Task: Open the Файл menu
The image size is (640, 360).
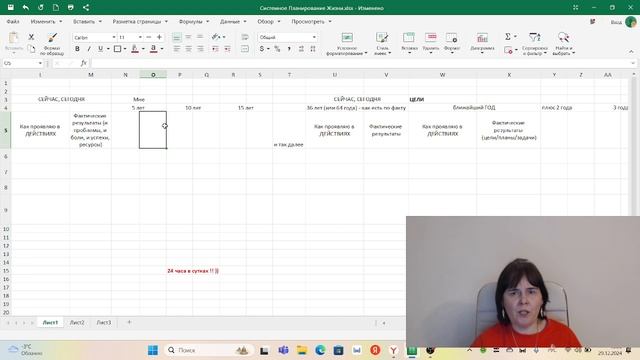Action: tap(13, 21)
